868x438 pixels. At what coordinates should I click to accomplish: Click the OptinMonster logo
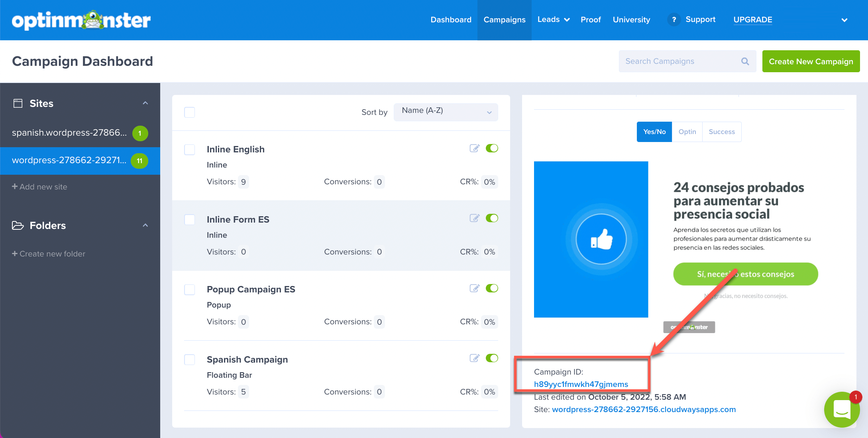(x=81, y=20)
